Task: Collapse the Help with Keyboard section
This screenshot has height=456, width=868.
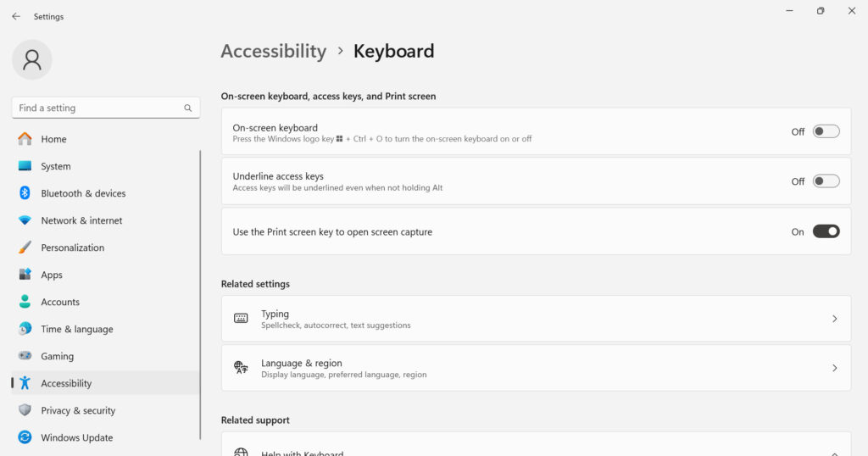Action: (834, 453)
